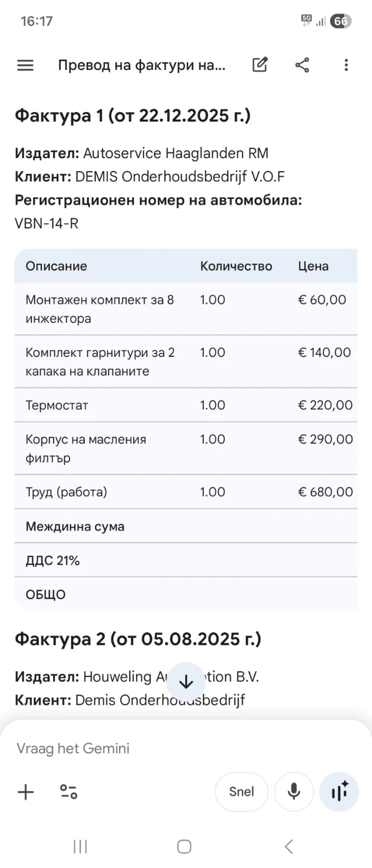Tap the conversation title Превод на фактури

tap(141, 65)
